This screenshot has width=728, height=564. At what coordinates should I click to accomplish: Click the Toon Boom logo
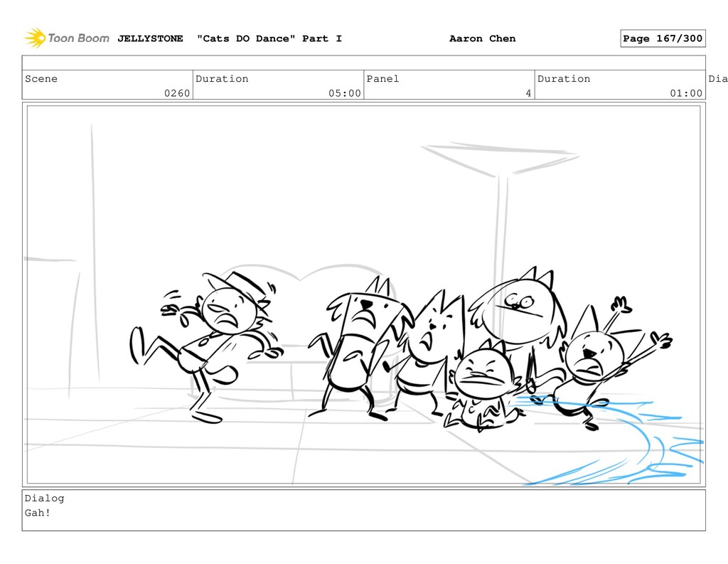tap(67, 38)
